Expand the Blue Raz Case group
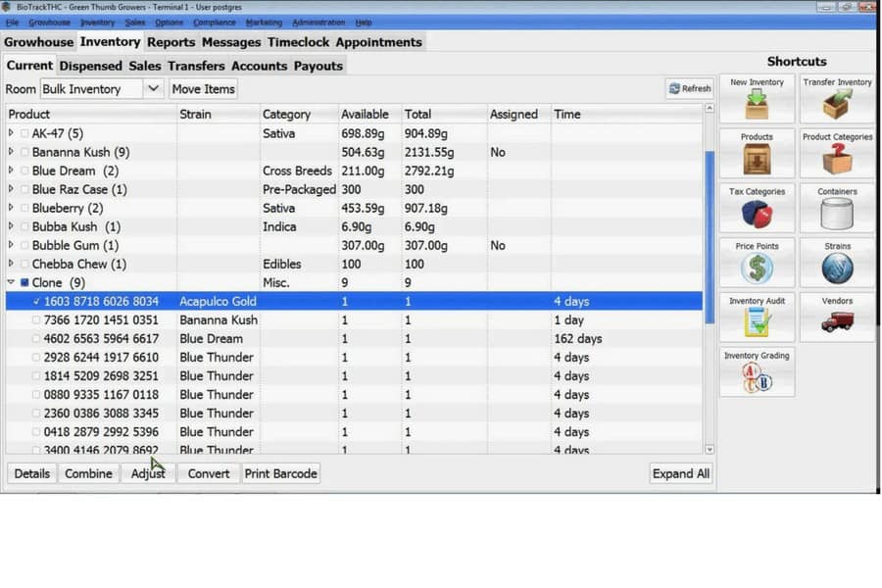882x588 pixels. point(11,189)
